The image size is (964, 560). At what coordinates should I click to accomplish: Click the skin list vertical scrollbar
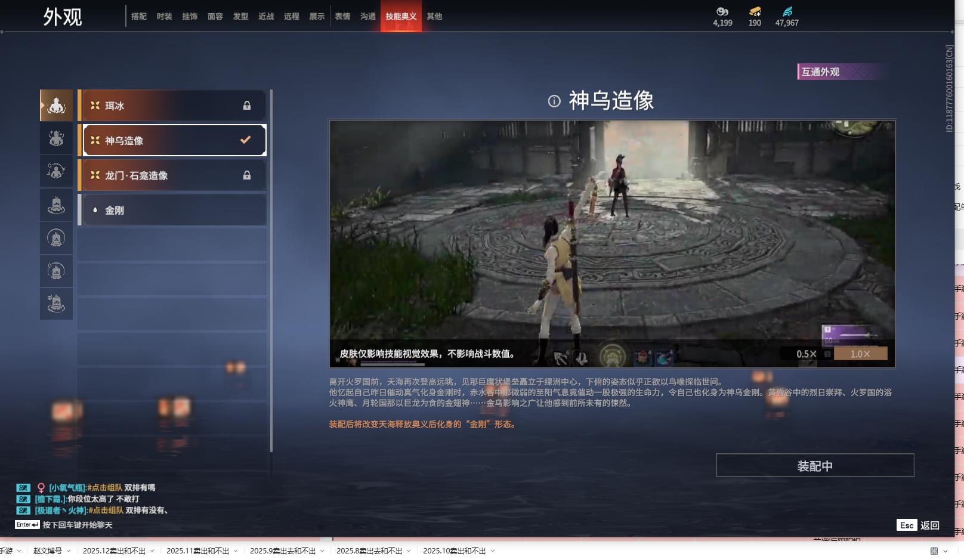tap(271, 268)
